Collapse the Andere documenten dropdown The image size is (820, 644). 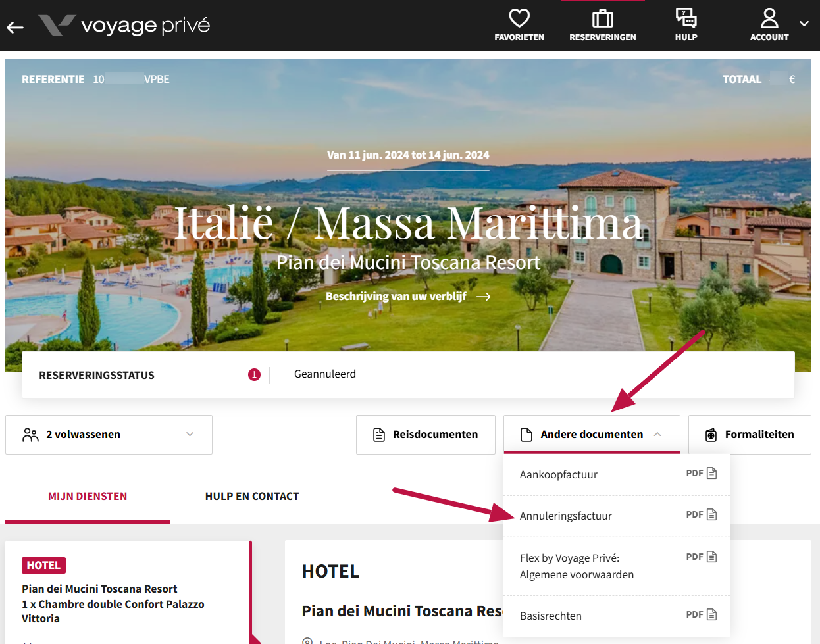(592, 435)
